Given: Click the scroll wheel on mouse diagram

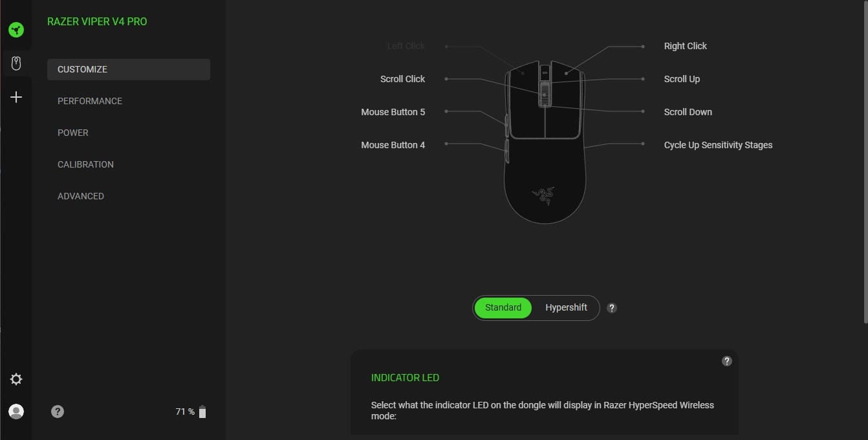Looking at the screenshot, I should [x=545, y=94].
